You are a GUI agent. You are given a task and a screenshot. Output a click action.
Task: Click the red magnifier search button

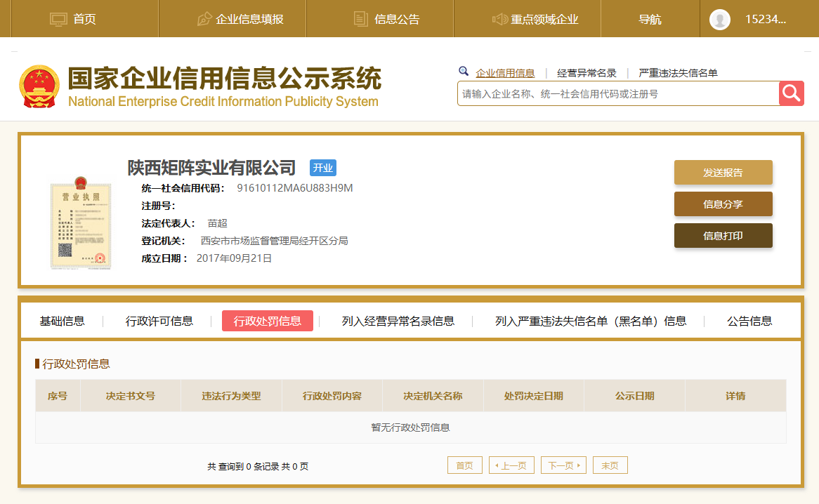(x=792, y=93)
